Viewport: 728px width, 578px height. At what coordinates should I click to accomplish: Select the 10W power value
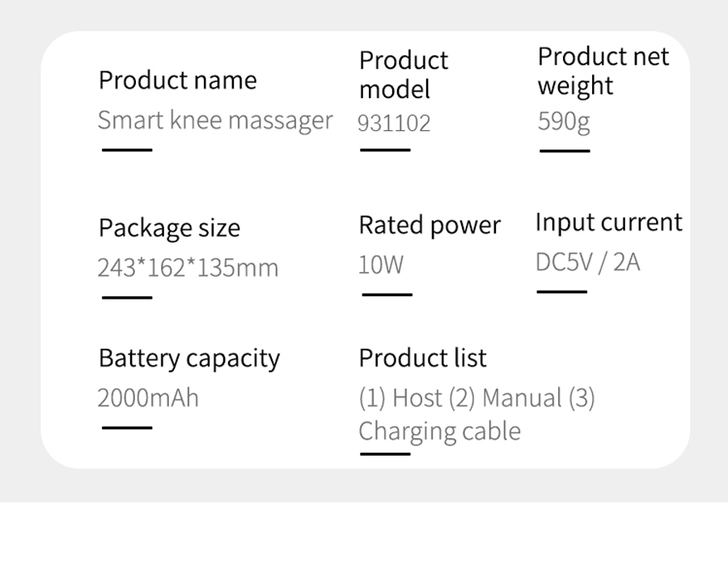click(x=381, y=265)
